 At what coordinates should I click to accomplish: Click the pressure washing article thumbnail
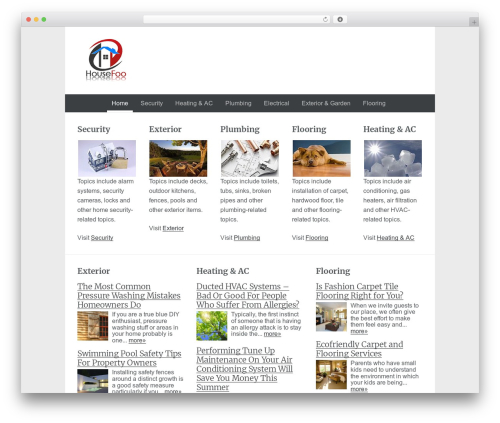[93, 326]
